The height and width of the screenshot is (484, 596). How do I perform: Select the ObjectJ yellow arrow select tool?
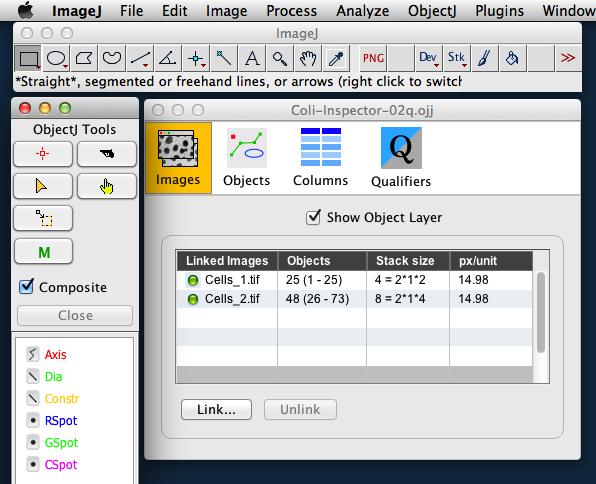click(x=43, y=186)
